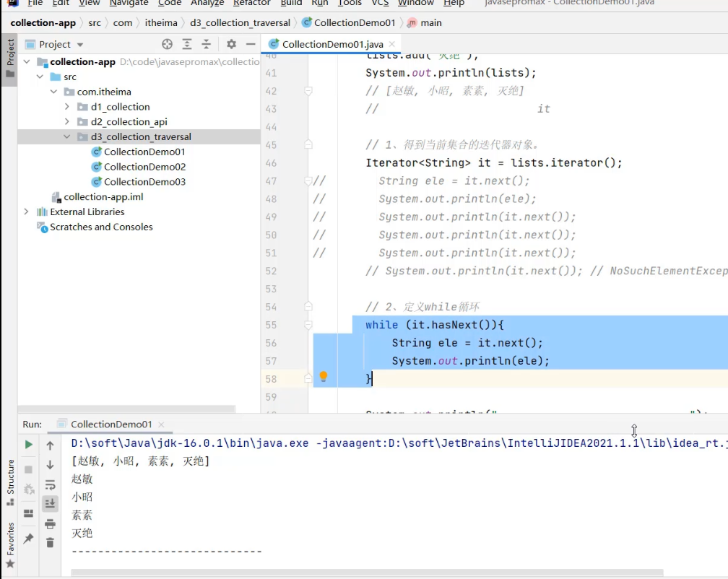Click the Run console horizontal scrollbar

(x=367, y=573)
